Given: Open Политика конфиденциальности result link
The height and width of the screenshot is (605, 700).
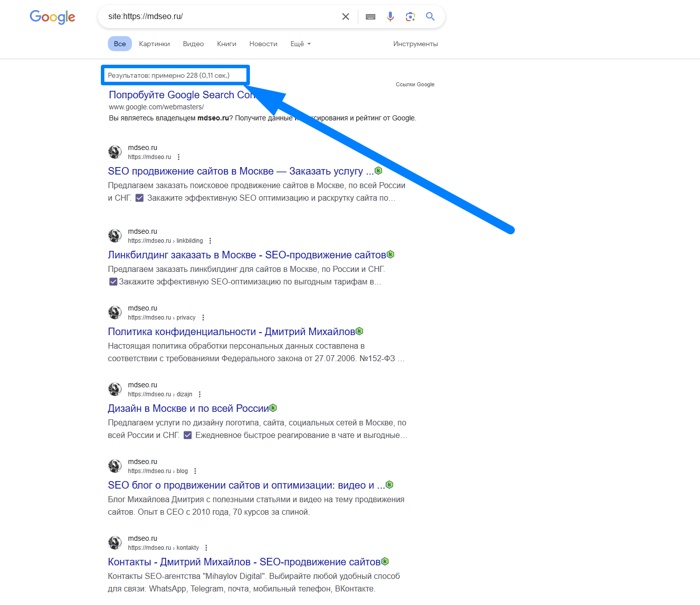Looking at the screenshot, I should pyautogui.click(x=231, y=332).
